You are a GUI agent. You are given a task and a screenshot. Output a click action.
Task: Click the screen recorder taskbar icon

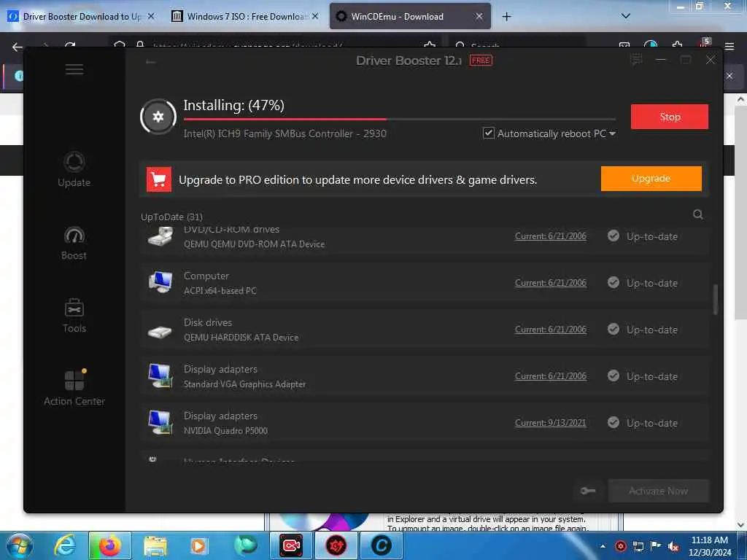coord(290,545)
